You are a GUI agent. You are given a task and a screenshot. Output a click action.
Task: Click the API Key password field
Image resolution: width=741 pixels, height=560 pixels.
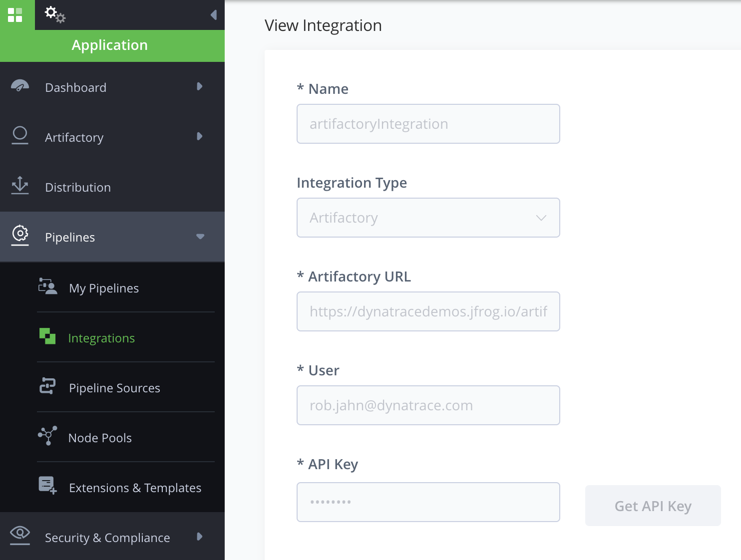point(428,502)
